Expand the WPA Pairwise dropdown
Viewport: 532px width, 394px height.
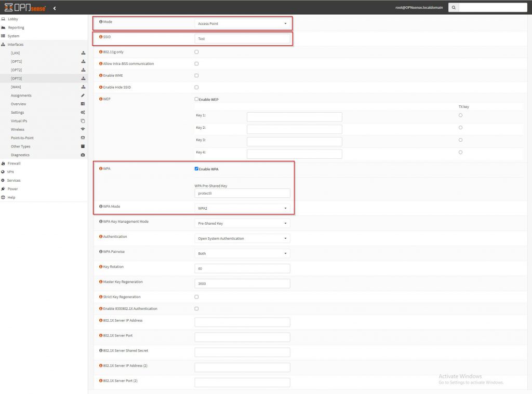pos(242,253)
